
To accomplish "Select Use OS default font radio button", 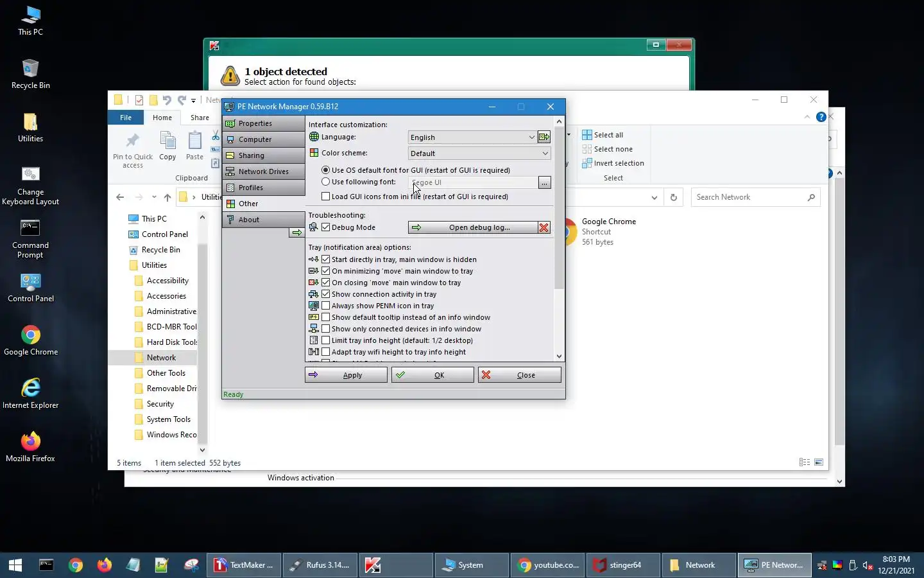I will click(326, 170).
